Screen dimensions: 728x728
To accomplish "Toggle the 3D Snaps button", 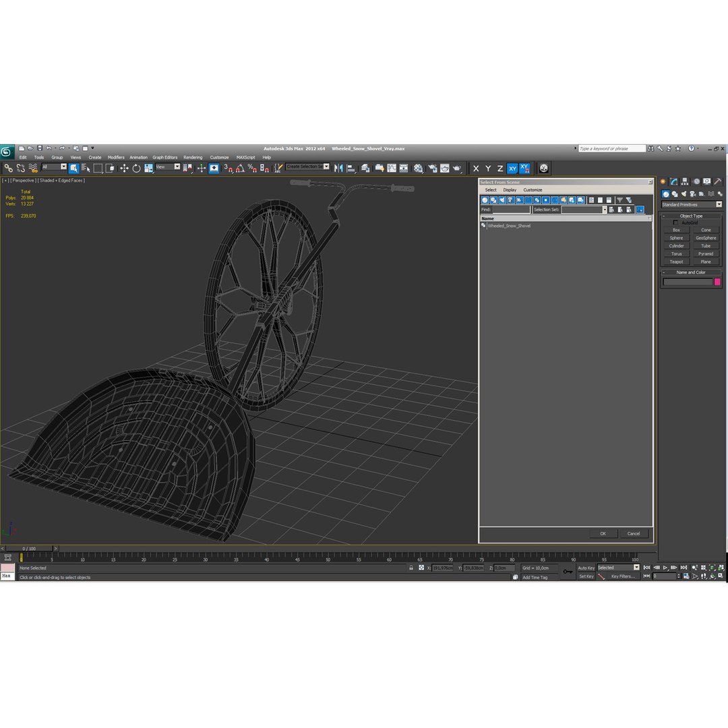I will point(228,168).
